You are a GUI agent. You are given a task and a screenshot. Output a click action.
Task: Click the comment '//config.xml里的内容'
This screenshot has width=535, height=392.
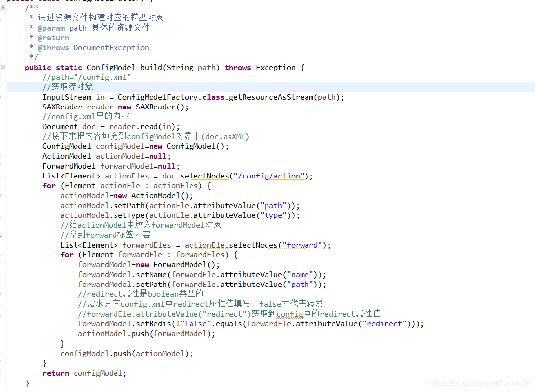coord(86,116)
